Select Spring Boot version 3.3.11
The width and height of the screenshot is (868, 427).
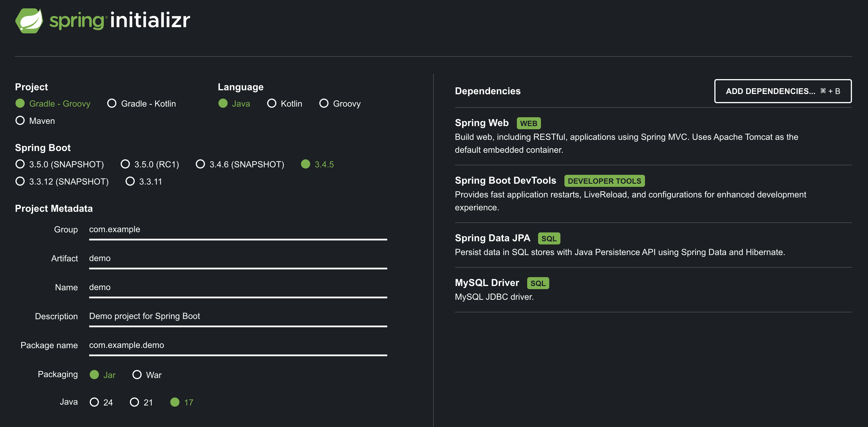click(x=144, y=181)
